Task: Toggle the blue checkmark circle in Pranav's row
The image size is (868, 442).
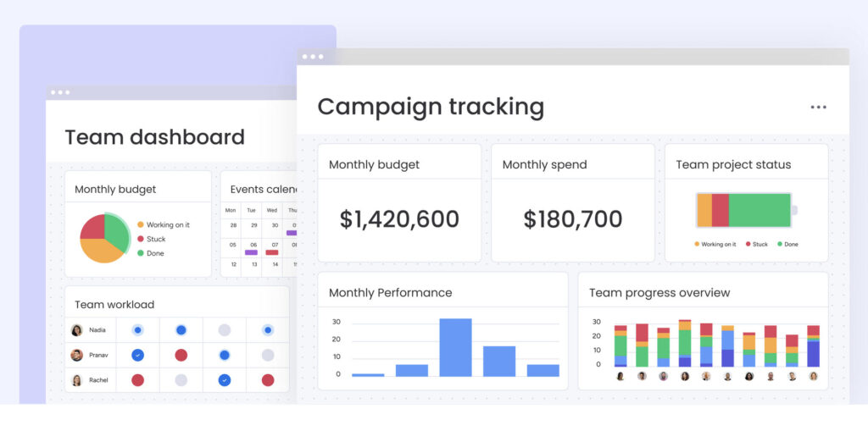Action: coord(137,355)
